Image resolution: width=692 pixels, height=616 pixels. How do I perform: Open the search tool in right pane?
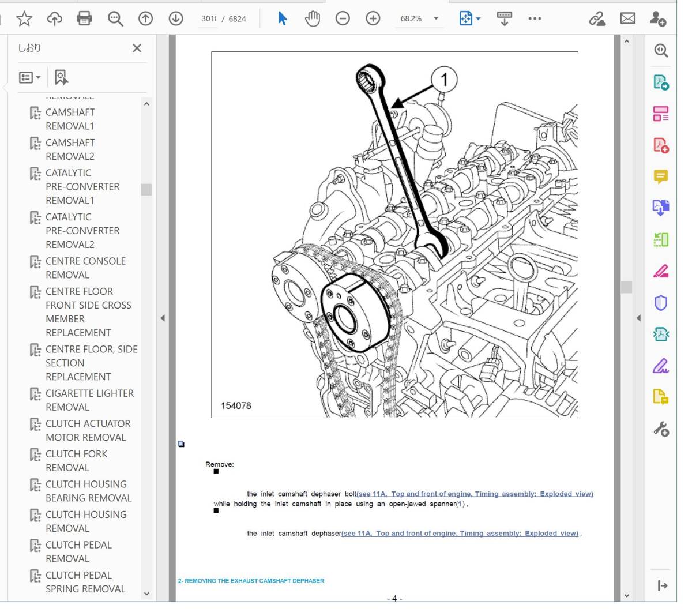[x=661, y=50]
